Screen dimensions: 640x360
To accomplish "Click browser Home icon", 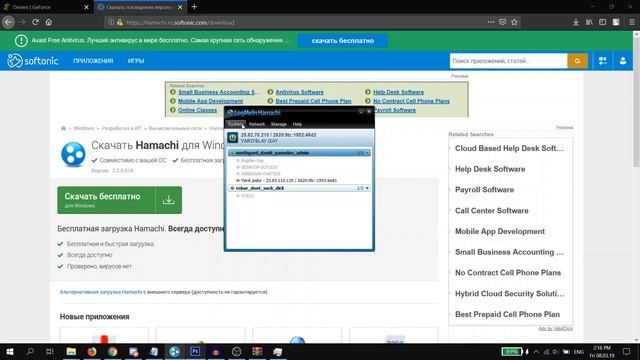I will coord(49,22).
